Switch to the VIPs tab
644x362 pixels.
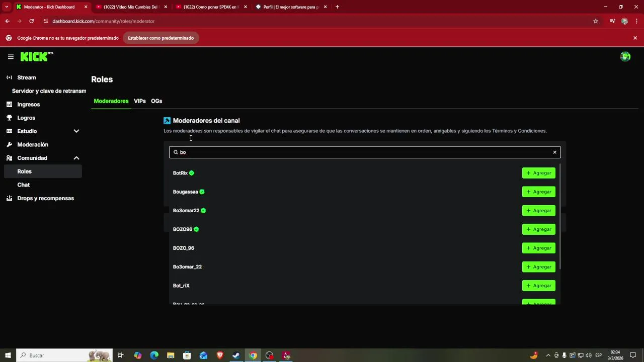(x=140, y=101)
